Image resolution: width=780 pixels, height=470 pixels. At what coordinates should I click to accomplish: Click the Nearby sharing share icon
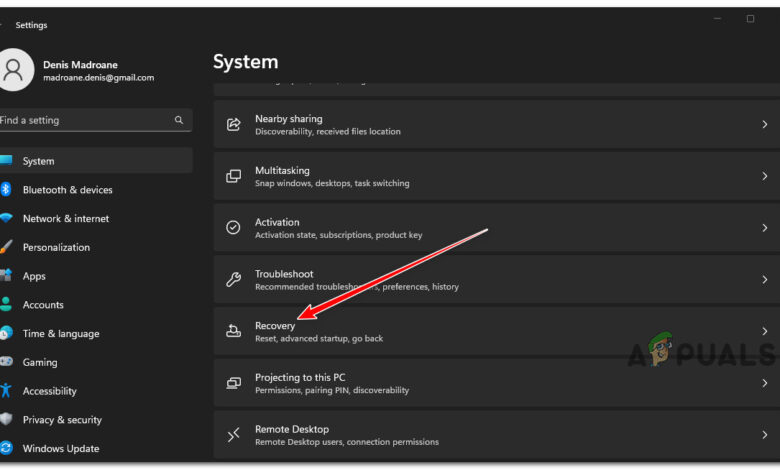coord(233,124)
